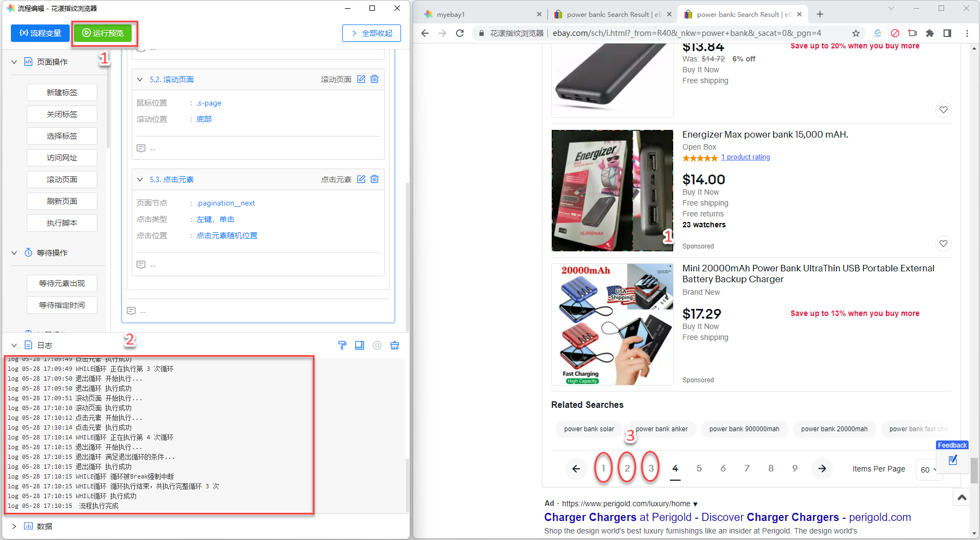Screen dimensions: 980x540
Task: Click the 全部收起 collapse all button
Action: point(372,33)
